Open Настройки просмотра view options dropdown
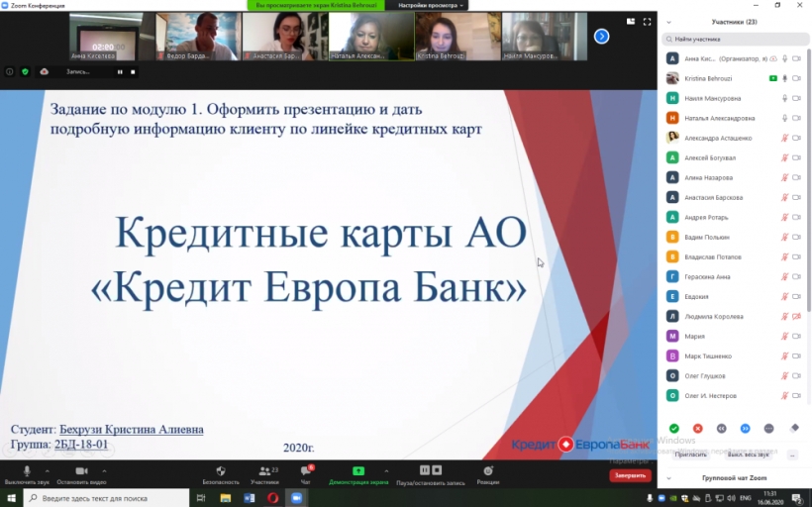Viewport: 812px width, 507px height. (x=430, y=5)
